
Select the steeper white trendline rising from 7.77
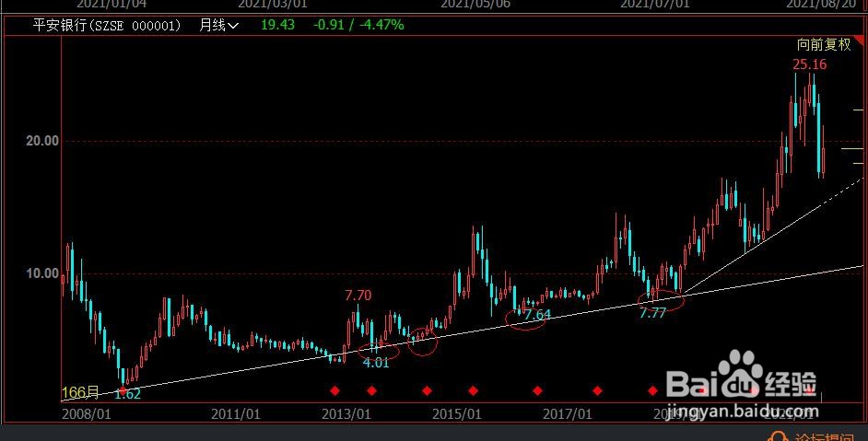[x=772, y=237]
